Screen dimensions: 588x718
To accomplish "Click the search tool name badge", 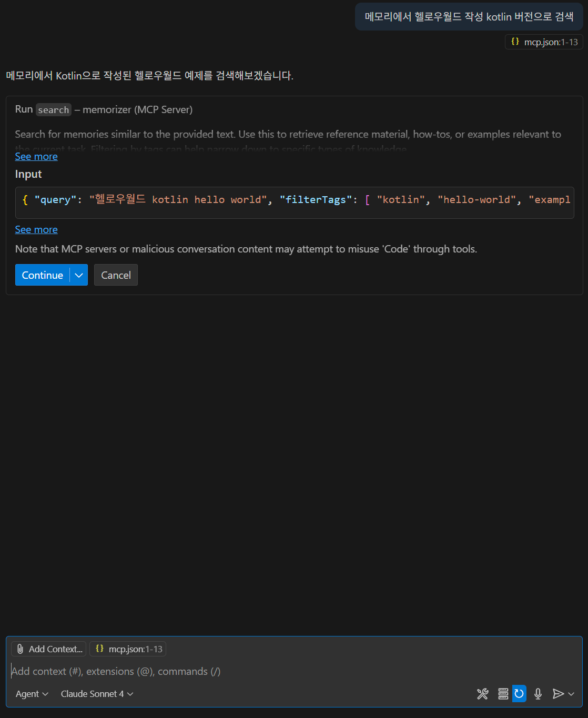I will point(53,110).
